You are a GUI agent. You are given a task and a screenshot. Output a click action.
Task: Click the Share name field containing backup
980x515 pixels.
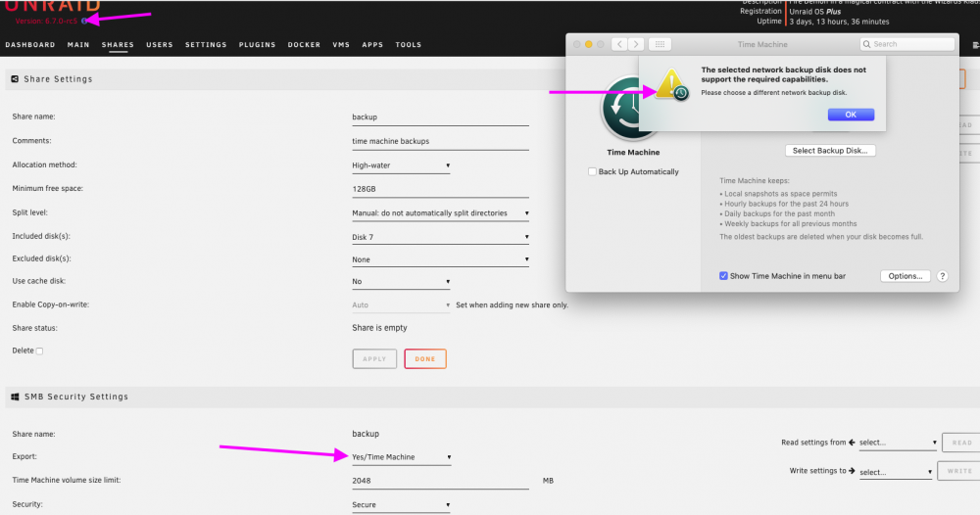[x=440, y=117]
